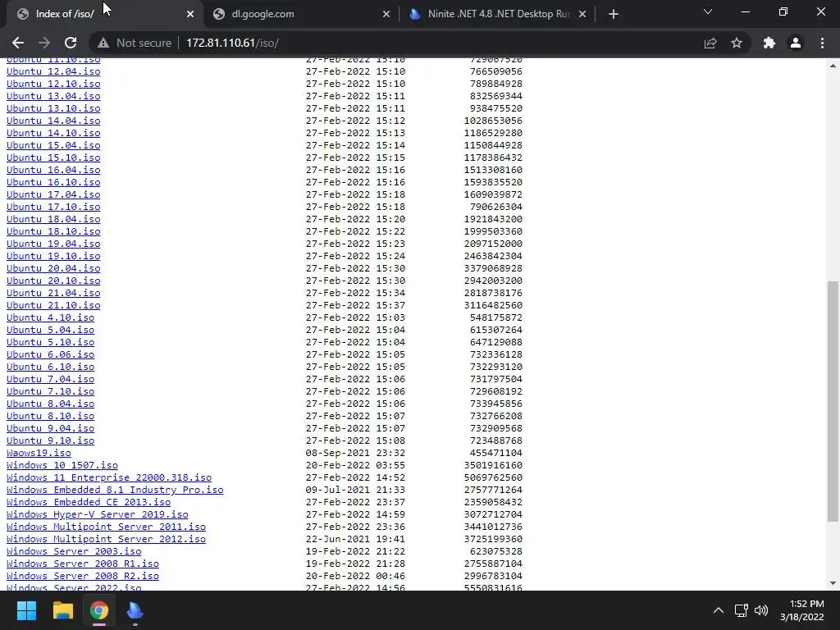Click the date 09-Jul-2021 21:33

[x=355, y=491]
